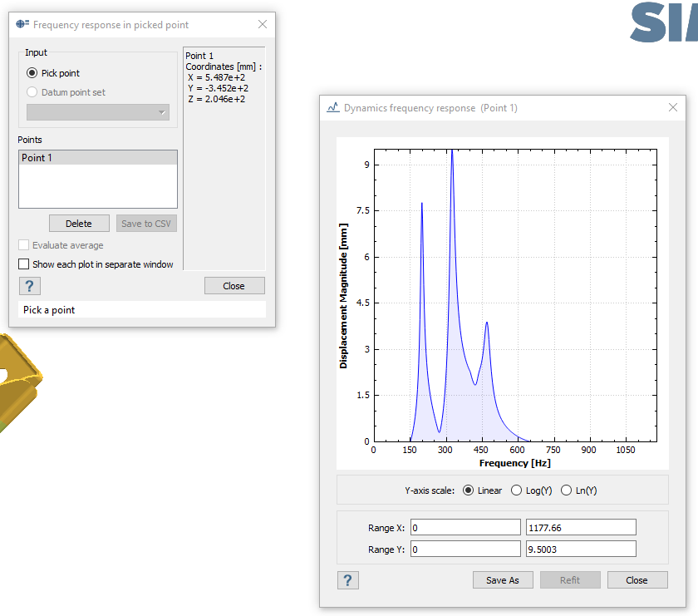Viewport: 698px width, 616px height.
Task: Click the globe icon in Frequency response title bar
Action: click(22, 25)
